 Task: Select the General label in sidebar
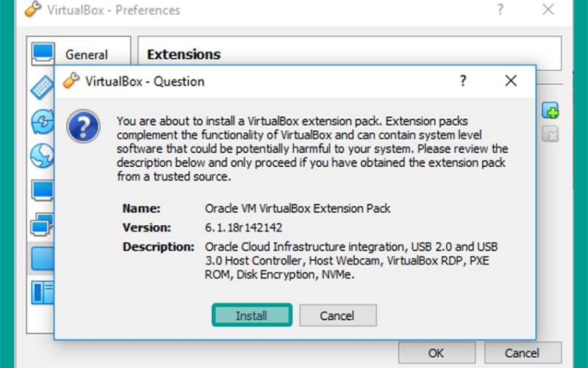(x=87, y=54)
